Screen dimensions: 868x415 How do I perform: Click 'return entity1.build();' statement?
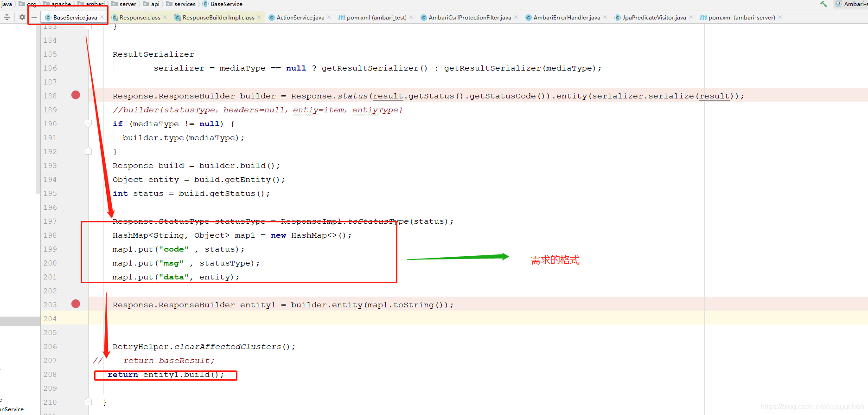click(x=166, y=375)
